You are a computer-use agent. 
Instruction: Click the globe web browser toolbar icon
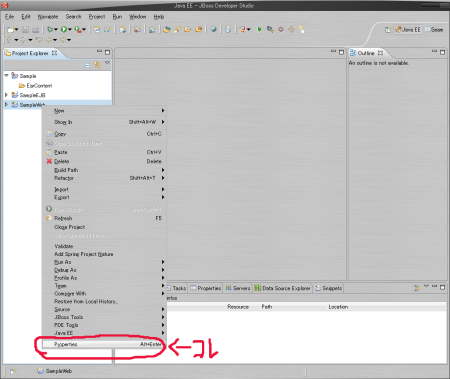click(213, 29)
